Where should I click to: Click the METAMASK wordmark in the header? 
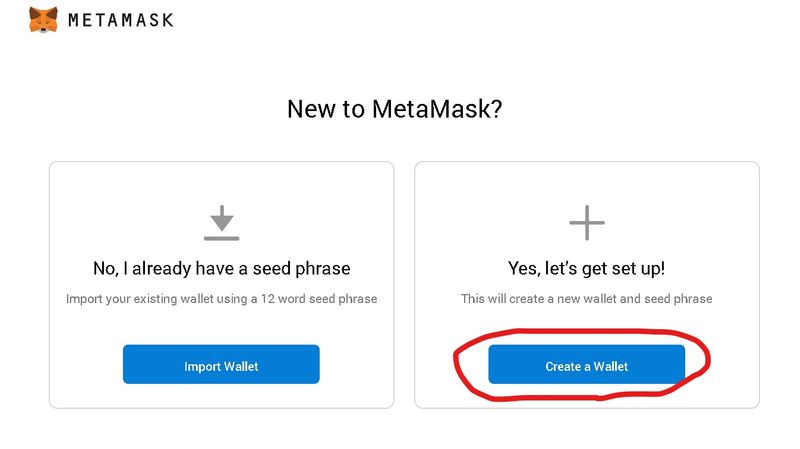click(120, 19)
